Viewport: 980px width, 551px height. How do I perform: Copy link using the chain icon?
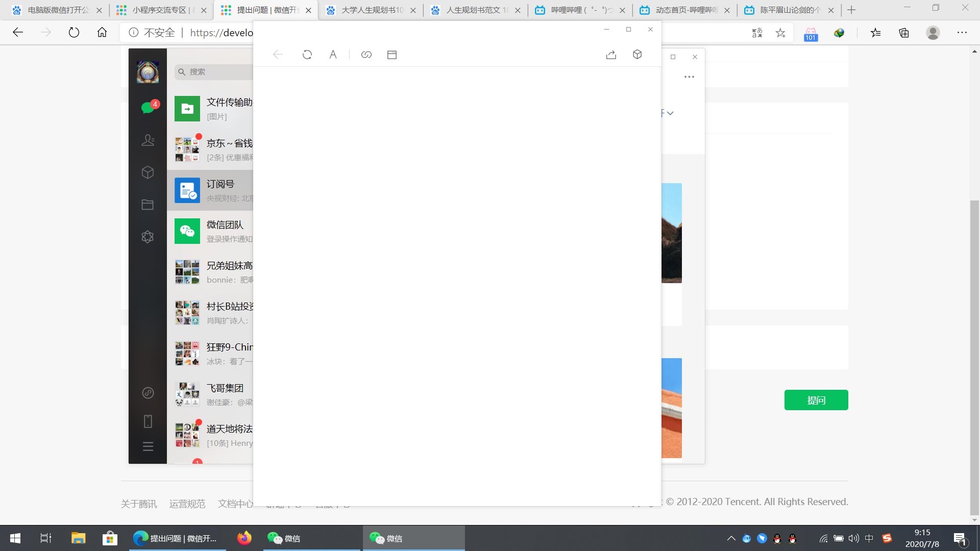tap(366, 55)
